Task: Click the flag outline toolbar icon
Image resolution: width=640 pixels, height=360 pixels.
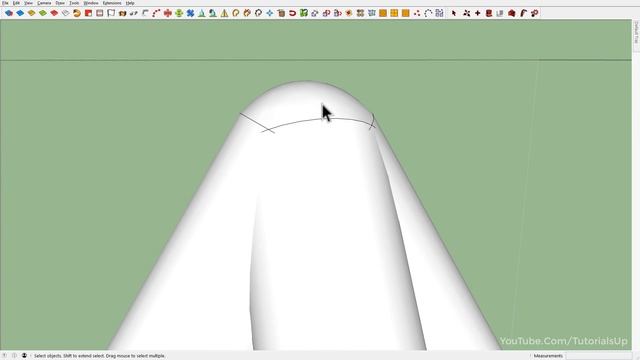Action: [111, 13]
